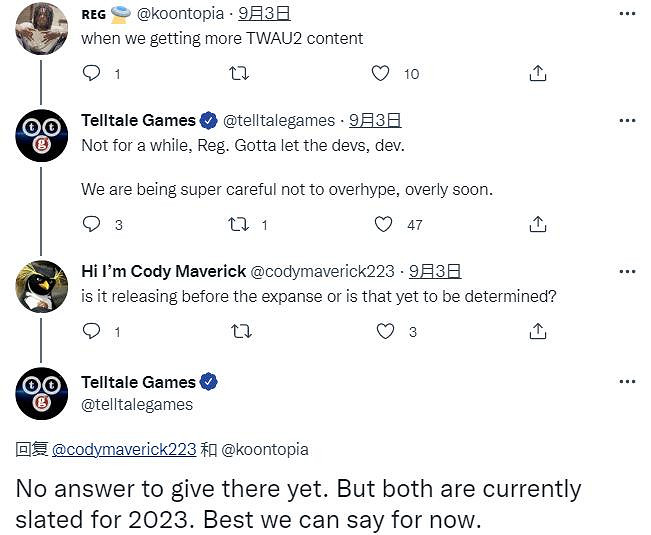Open Cody Maverick's penguin avatar

coord(41,287)
